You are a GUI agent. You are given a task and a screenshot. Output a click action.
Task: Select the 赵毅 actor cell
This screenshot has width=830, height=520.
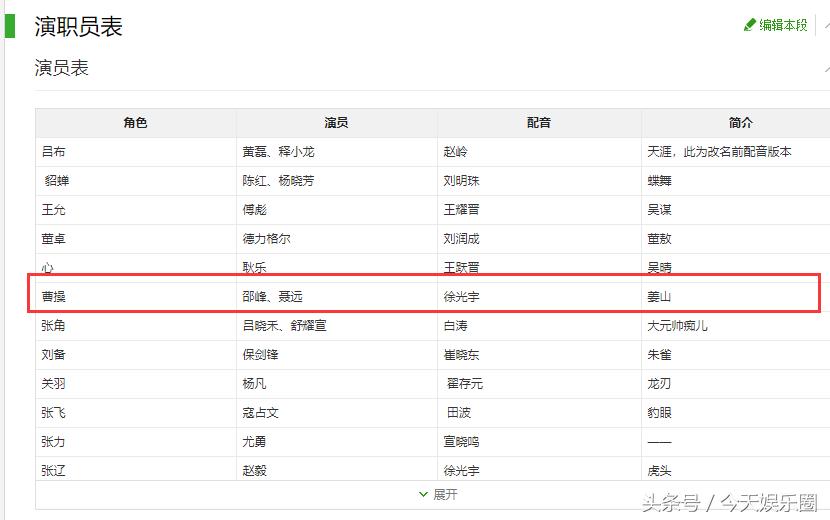pos(337,469)
